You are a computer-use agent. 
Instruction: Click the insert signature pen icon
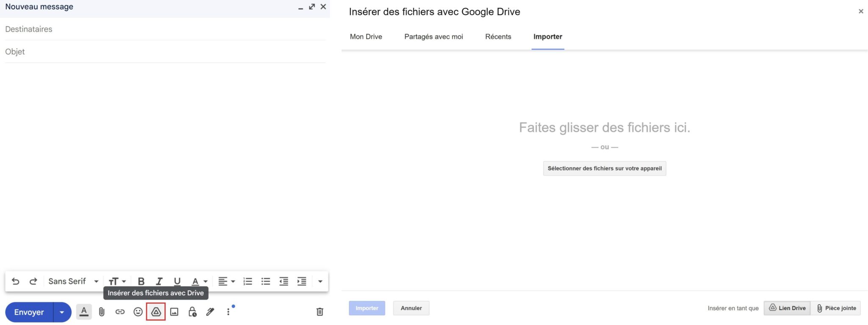(210, 312)
